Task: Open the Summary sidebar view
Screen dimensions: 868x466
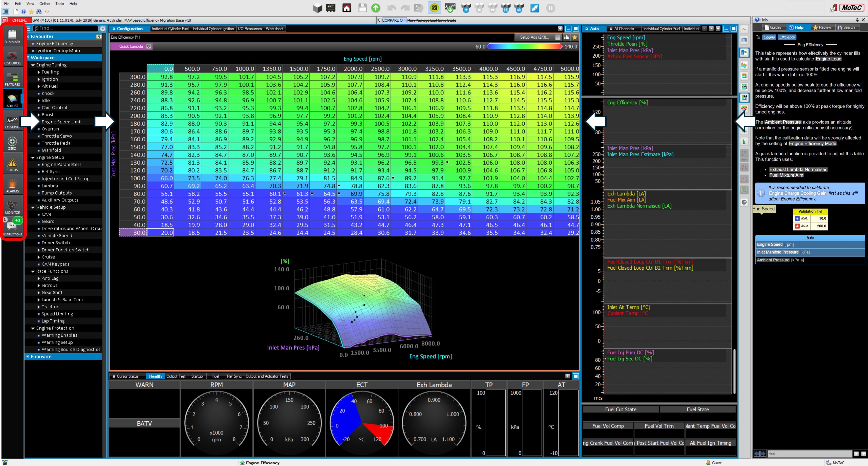Action: click(12, 36)
